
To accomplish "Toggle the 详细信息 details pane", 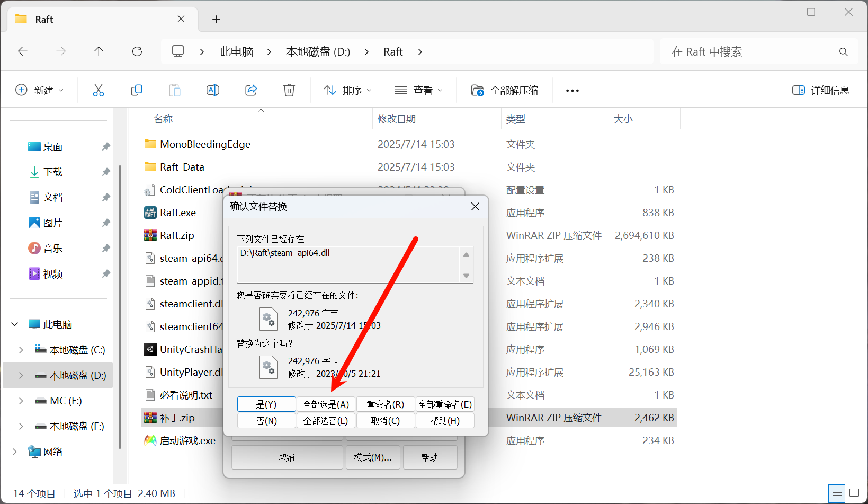I will coord(820,90).
